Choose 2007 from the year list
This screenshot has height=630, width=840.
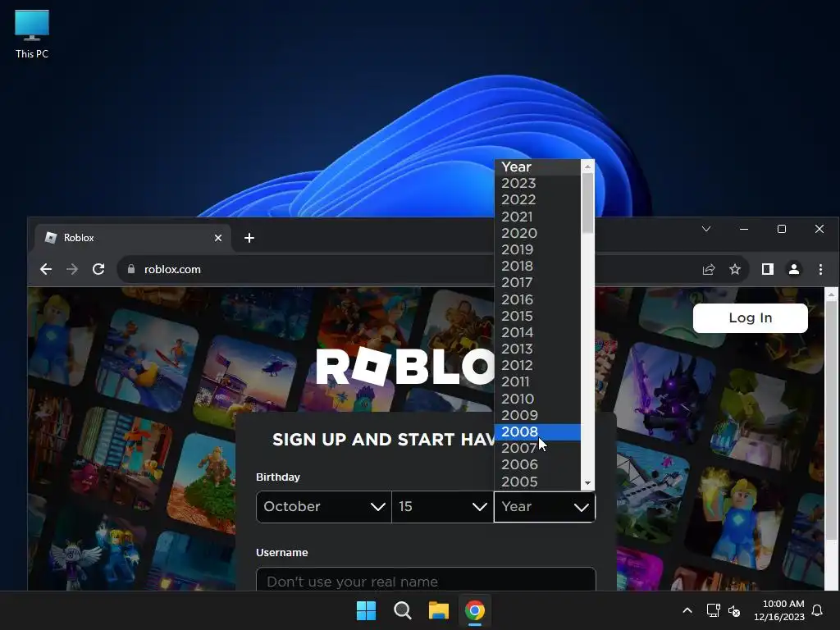pos(537,449)
